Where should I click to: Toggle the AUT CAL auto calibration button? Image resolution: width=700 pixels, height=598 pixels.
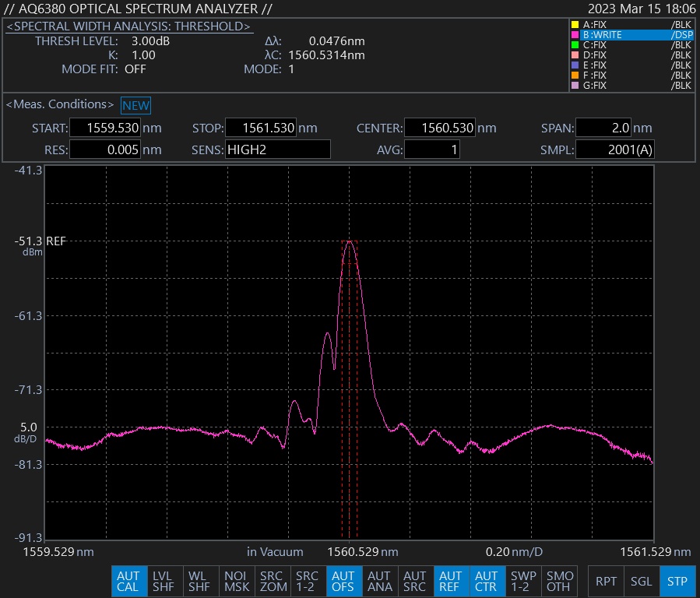[128, 581]
